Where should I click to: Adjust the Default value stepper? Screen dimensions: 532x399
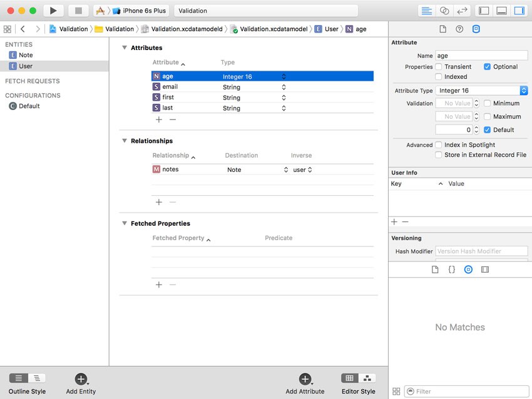[x=476, y=130]
